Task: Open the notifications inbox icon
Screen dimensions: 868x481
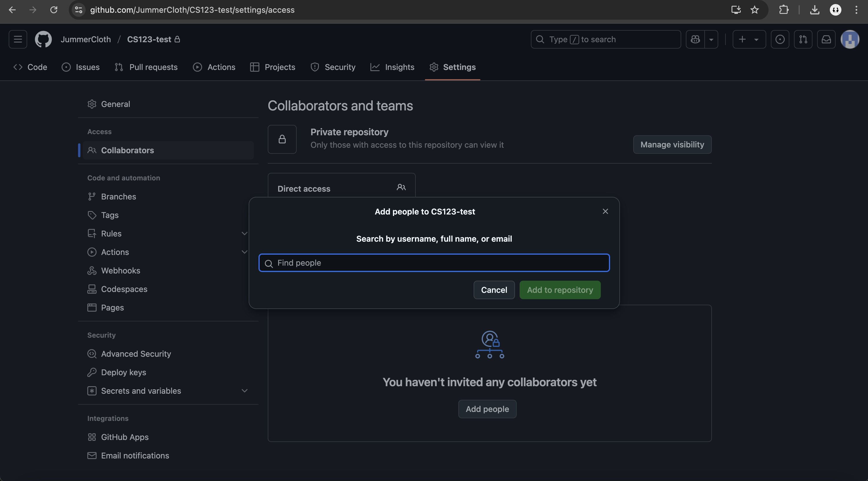Action: tap(826, 39)
